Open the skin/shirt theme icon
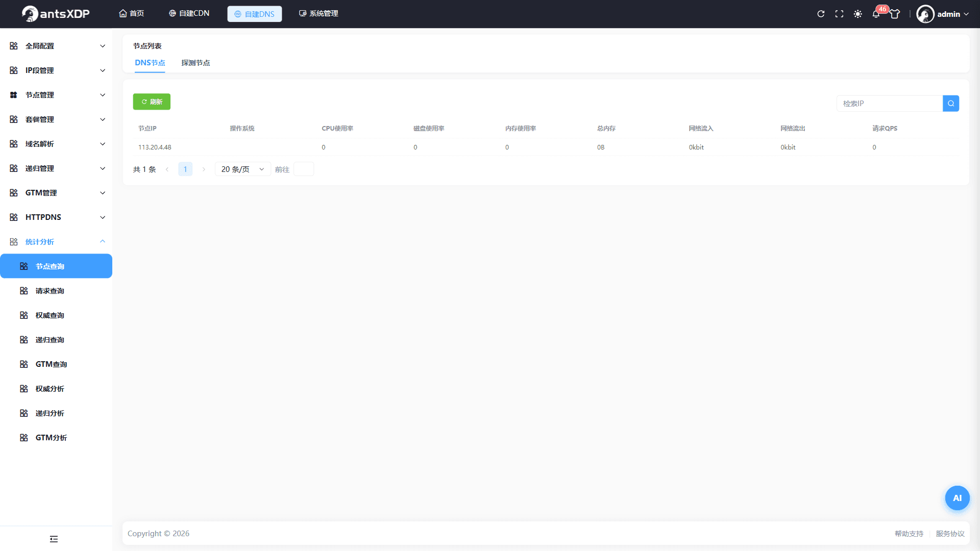 pyautogui.click(x=895, y=14)
